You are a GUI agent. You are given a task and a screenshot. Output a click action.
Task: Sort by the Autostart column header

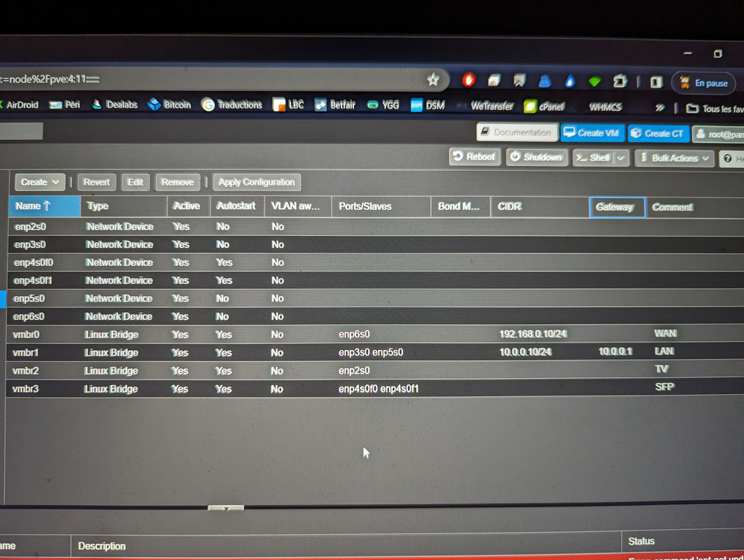click(237, 206)
